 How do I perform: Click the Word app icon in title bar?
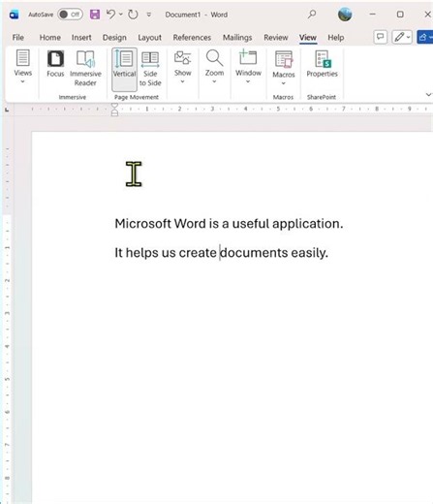14,15
